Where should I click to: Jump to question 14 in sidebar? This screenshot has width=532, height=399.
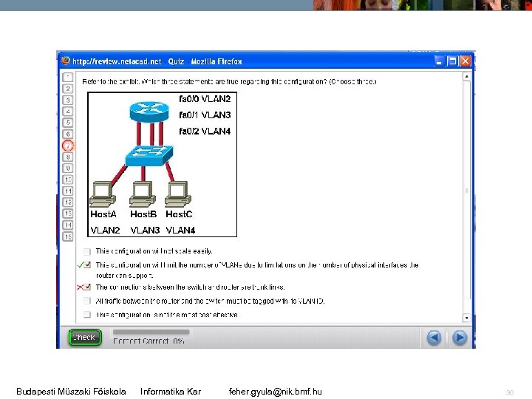68,225
